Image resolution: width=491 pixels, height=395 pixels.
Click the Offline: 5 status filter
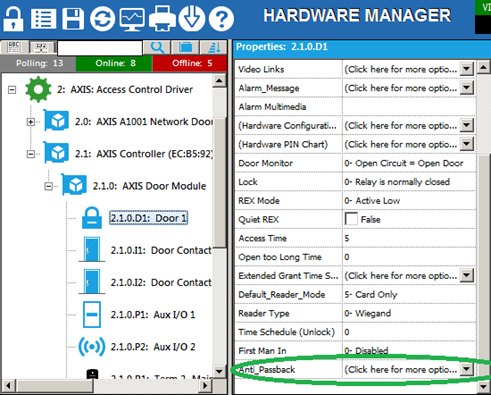190,63
